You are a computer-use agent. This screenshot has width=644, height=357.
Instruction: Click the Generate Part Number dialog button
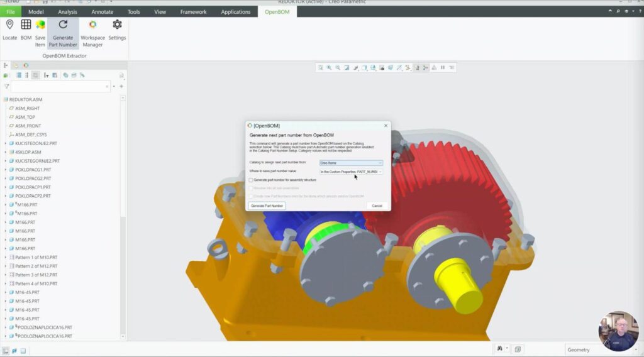267,206
